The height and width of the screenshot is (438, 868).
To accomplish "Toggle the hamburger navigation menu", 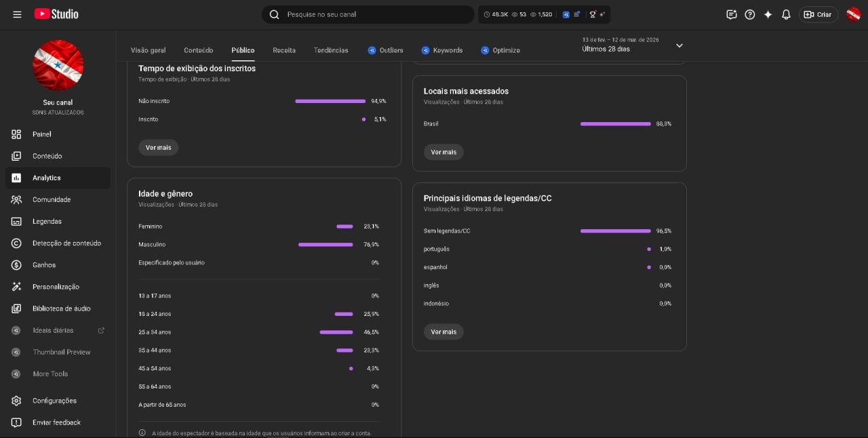I will (17, 14).
